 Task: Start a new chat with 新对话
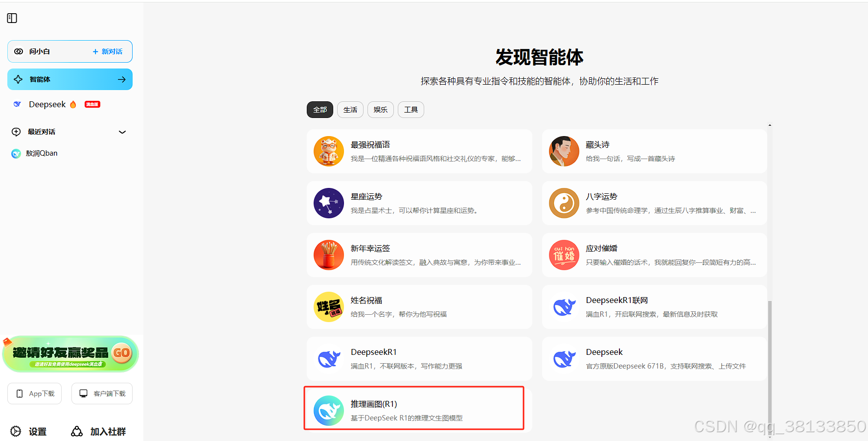pos(108,51)
